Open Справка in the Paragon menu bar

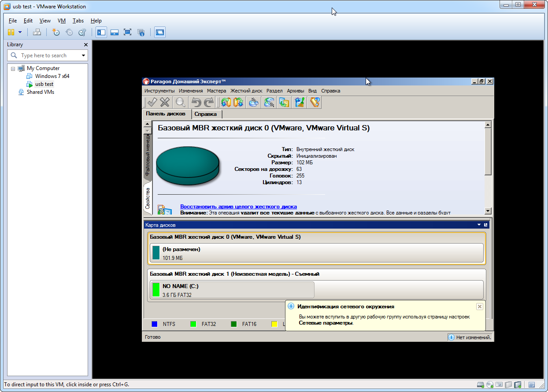pyautogui.click(x=330, y=91)
